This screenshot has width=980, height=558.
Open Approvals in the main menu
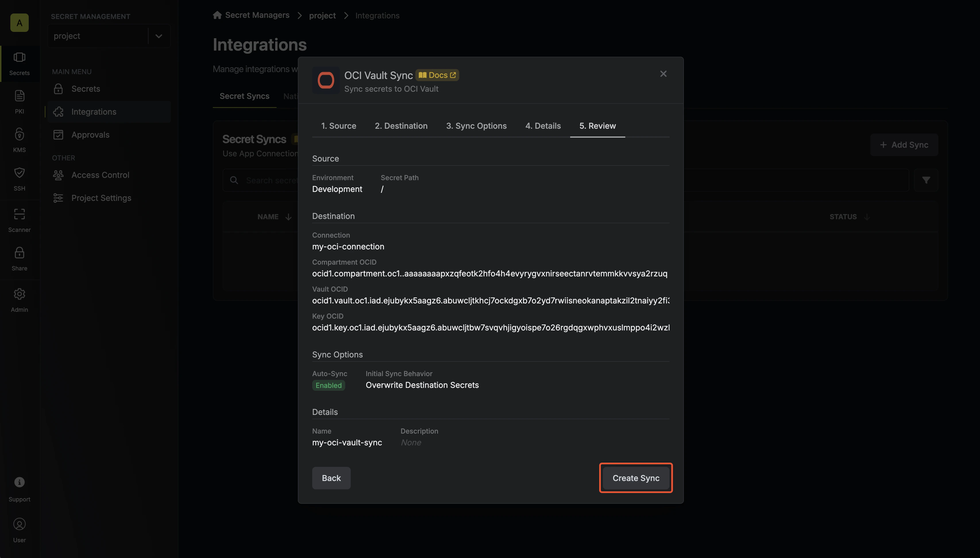pyautogui.click(x=109, y=135)
